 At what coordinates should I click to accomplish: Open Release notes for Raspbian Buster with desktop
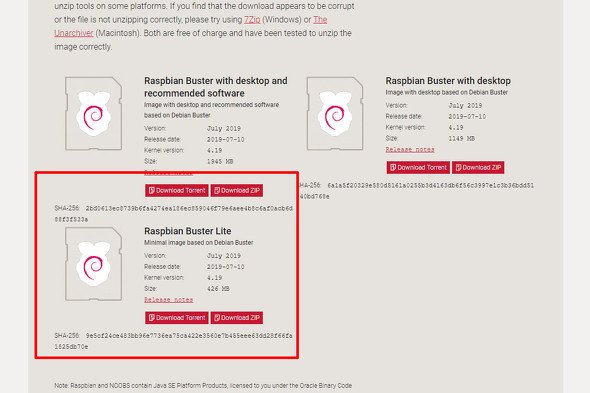click(x=410, y=149)
